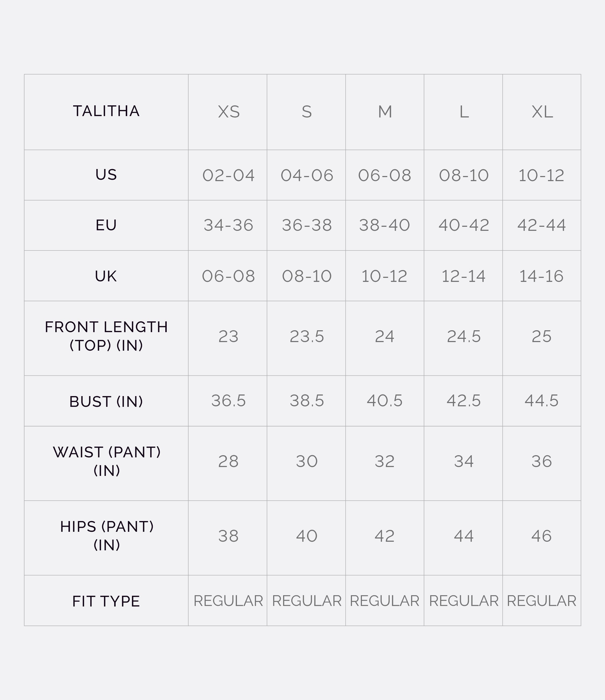
Task: Click UK size 14-16 cell
Action: [542, 276]
